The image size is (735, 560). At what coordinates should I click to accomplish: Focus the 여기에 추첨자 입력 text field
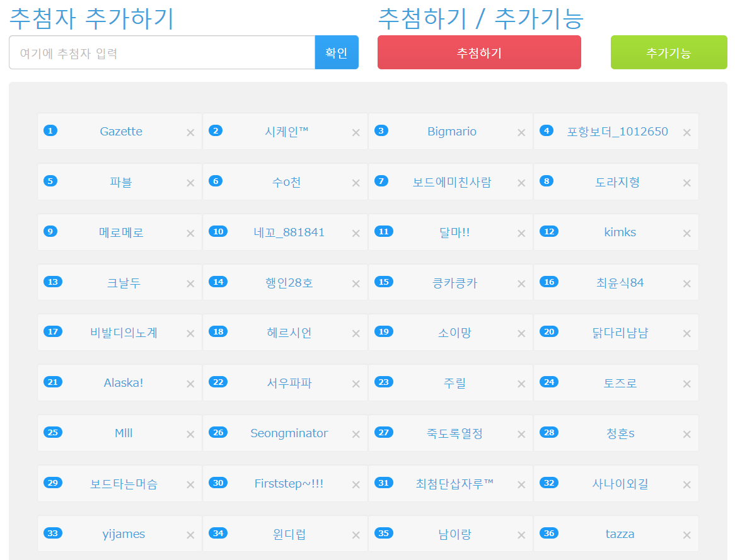[162, 52]
